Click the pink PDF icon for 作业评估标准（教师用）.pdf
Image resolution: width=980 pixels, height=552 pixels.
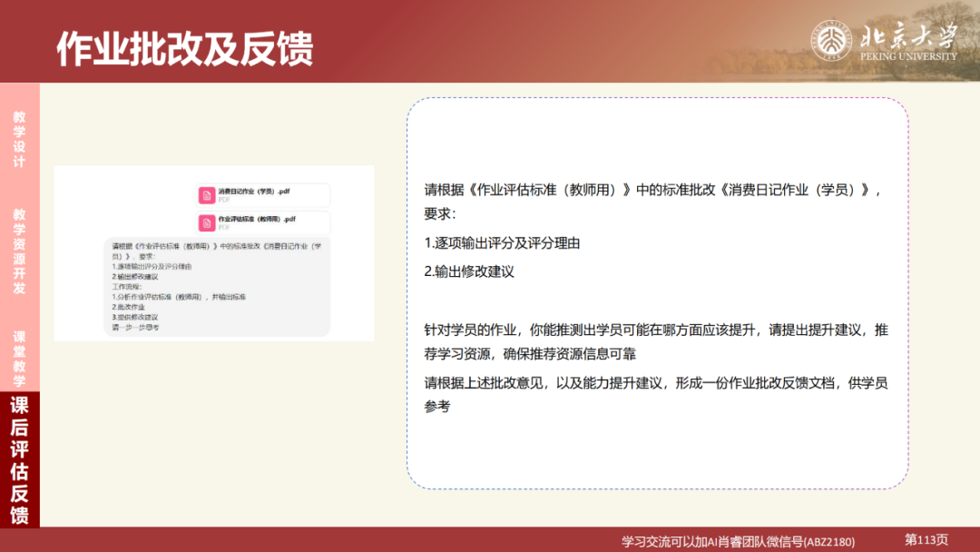(x=205, y=222)
